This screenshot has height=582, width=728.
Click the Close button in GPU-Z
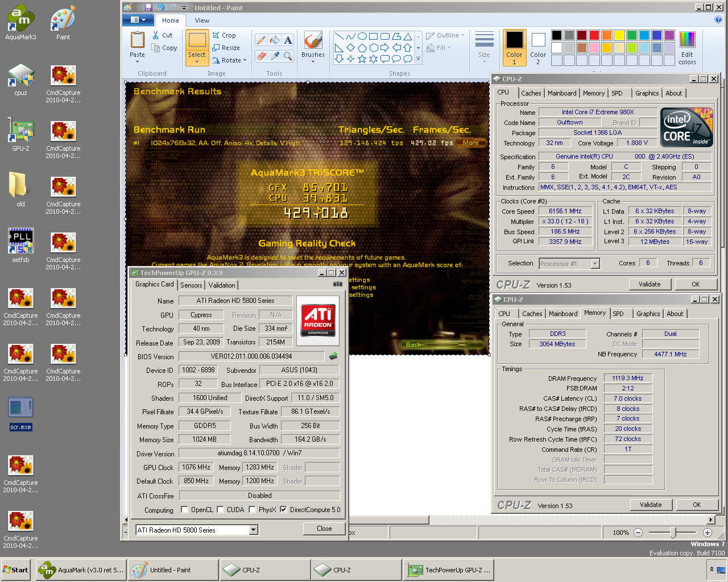[x=324, y=529]
